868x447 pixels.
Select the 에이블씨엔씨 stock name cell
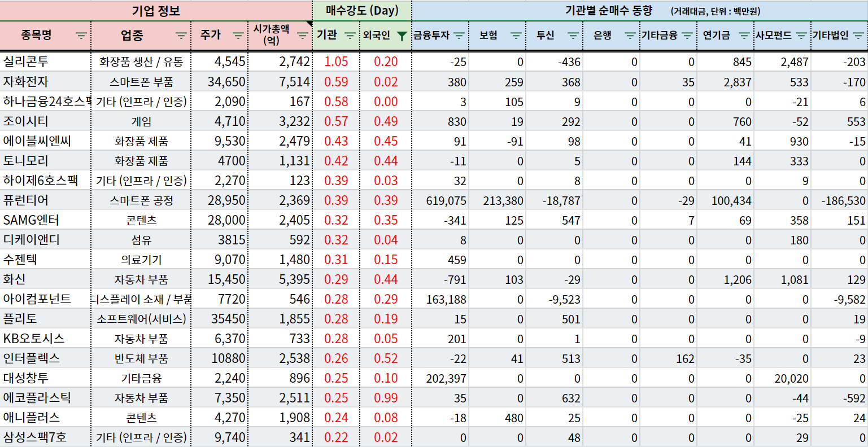tap(45, 141)
